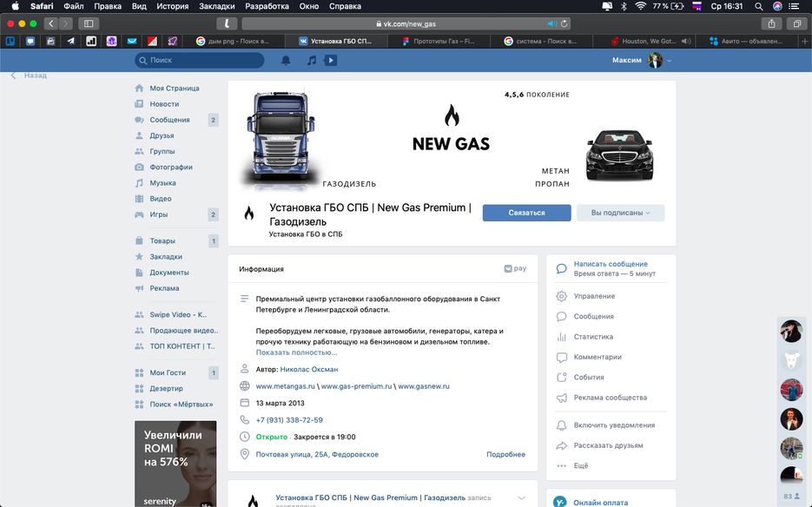Mute audio via address bar speaker icon
812x507 pixels.
click(552, 23)
